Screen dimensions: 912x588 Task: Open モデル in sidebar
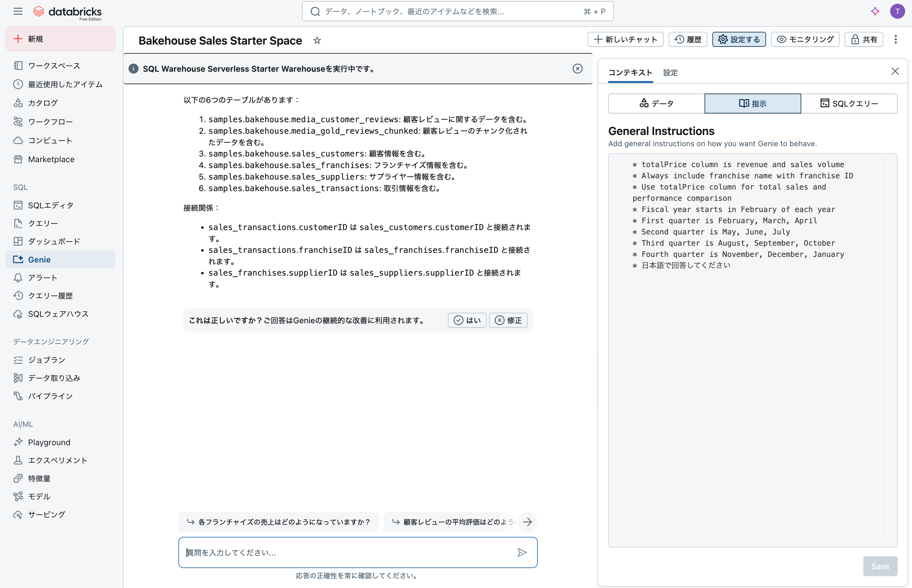(60, 496)
